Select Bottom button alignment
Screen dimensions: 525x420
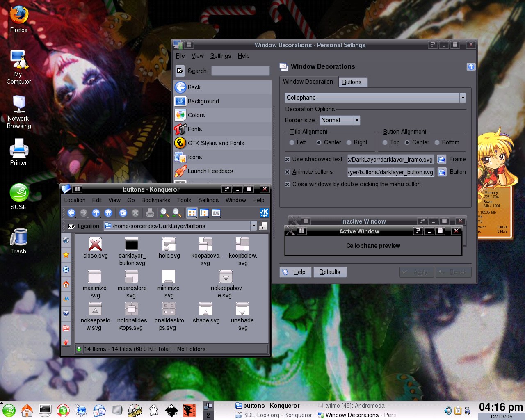tap(437, 142)
